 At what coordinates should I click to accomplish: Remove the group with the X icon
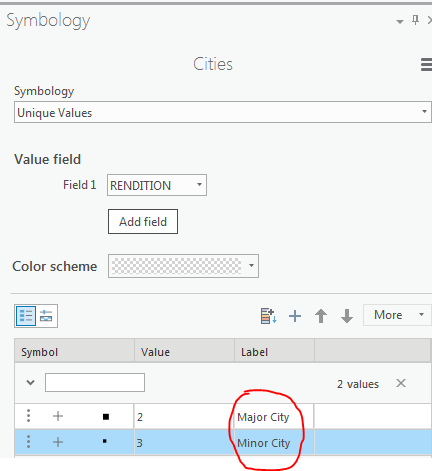[401, 383]
